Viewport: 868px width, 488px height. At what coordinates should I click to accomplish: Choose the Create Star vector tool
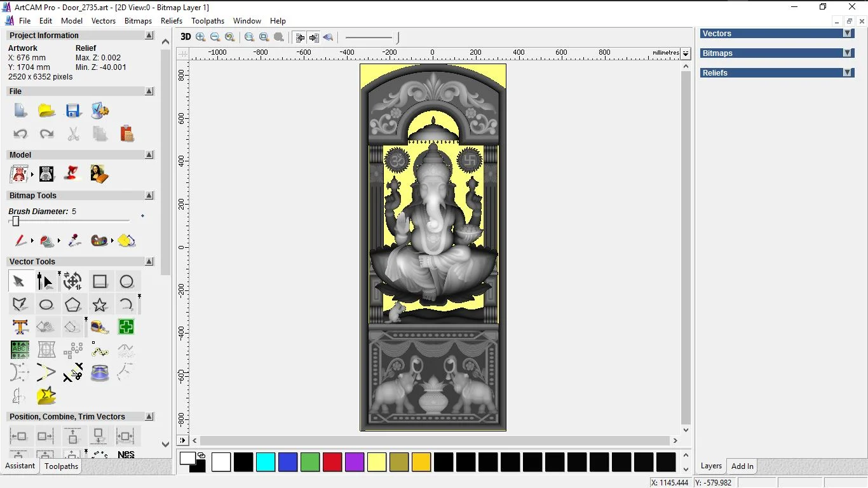100,305
